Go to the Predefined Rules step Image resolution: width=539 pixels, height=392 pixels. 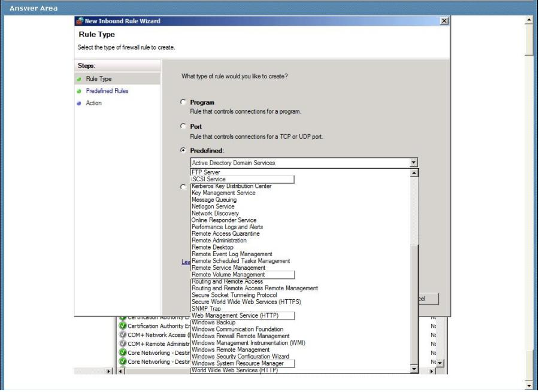pos(107,91)
